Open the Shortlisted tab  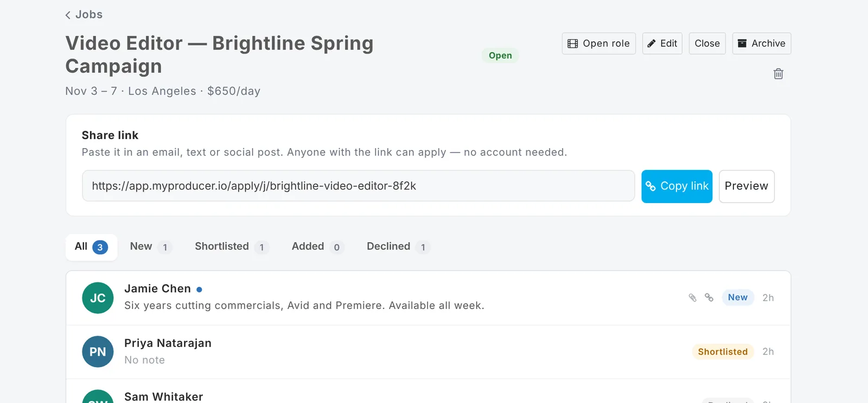(x=232, y=247)
